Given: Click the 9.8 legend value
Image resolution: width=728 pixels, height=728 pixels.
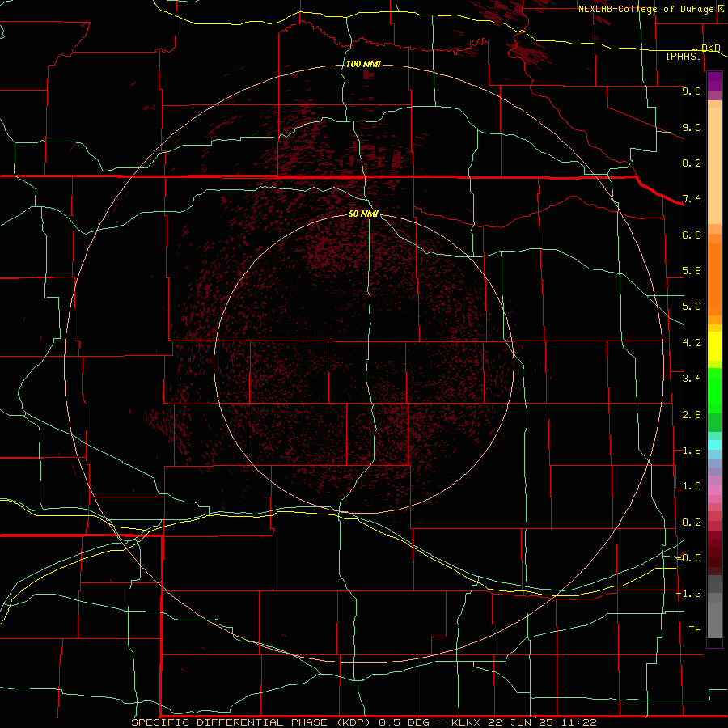Looking at the screenshot, I should 692,91.
